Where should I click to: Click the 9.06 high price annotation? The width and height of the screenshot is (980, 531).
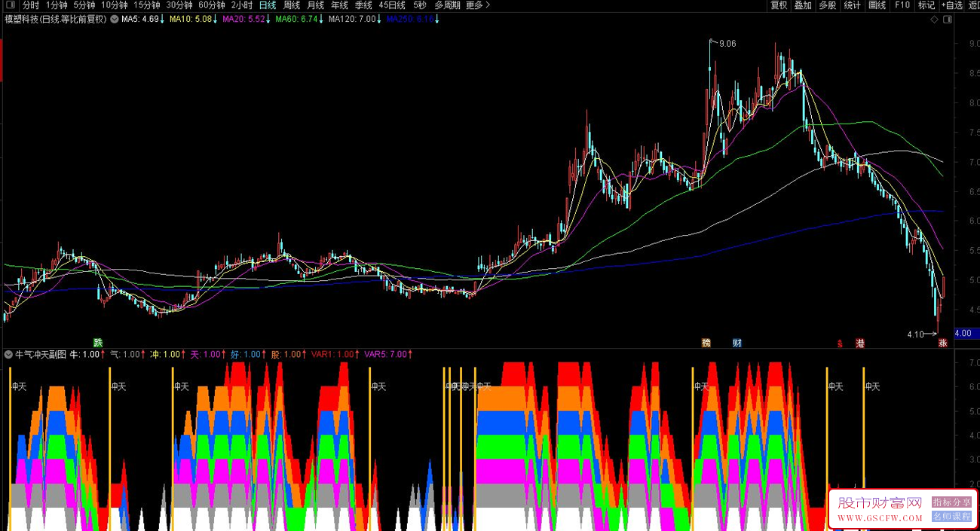click(x=727, y=44)
